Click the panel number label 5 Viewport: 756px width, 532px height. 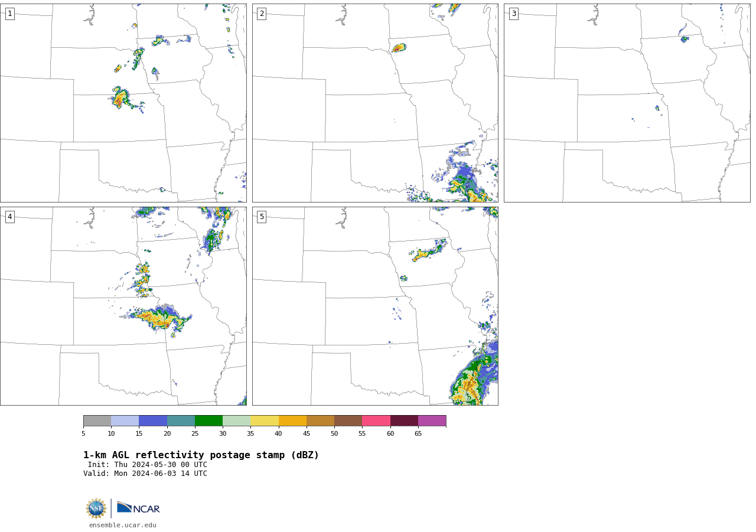[x=262, y=217]
